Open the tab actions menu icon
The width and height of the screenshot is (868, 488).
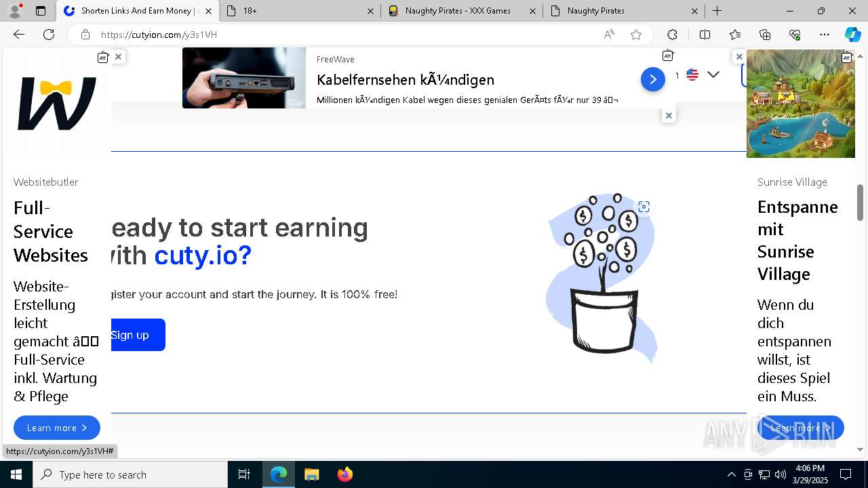click(41, 11)
